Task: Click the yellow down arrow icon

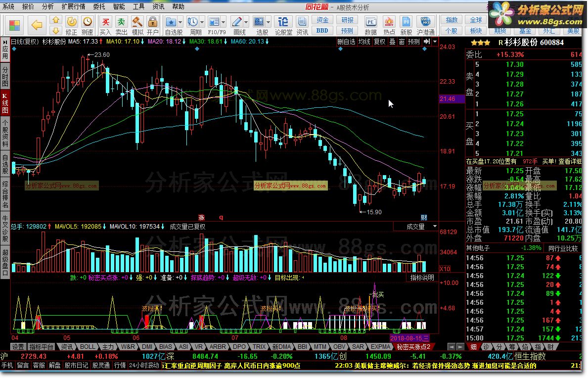Action: click(56, 30)
